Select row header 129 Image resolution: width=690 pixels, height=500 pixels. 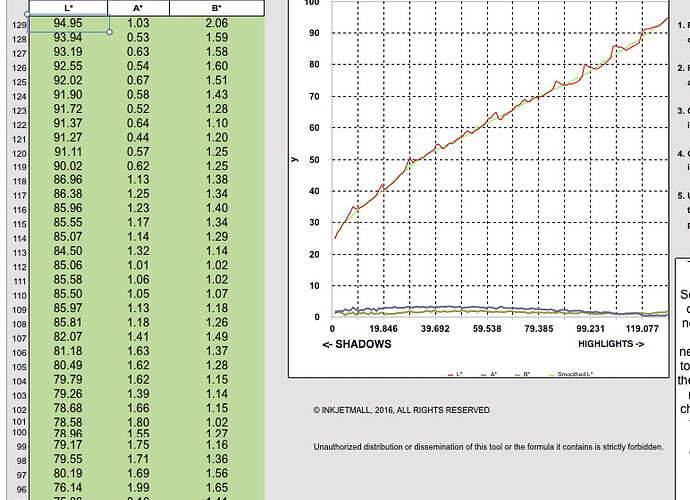click(x=19, y=25)
